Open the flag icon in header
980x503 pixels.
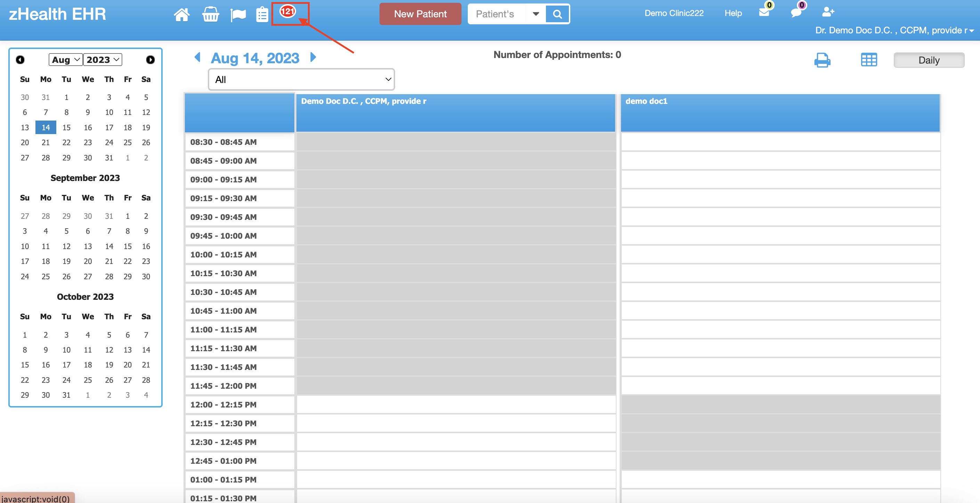click(238, 15)
